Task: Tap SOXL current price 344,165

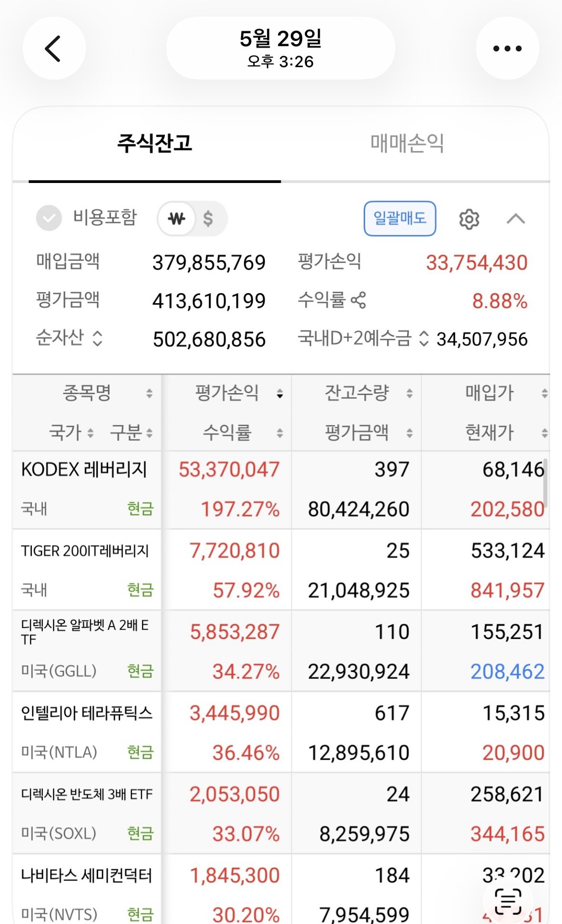Action: pyautogui.click(x=507, y=834)
